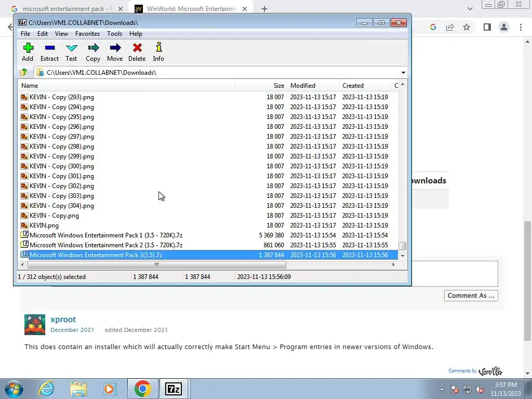This screenshot has height=399, width=532.
Task: Go up one folder level icon
Action: 24,72
